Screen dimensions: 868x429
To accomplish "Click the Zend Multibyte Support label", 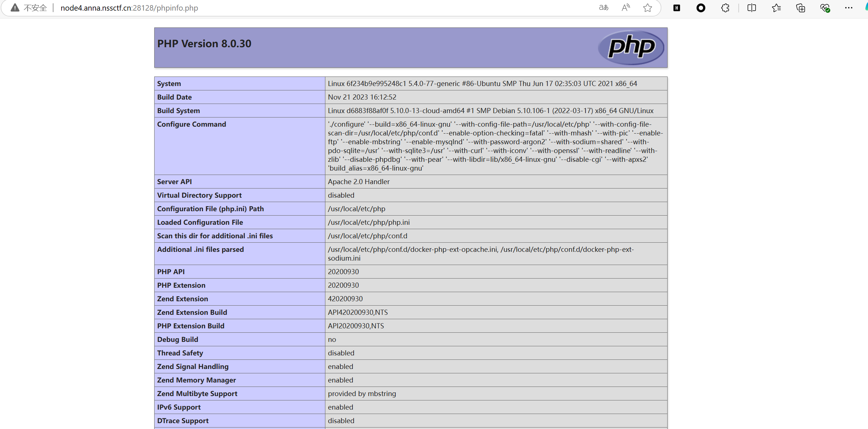I will click(197, 393).
